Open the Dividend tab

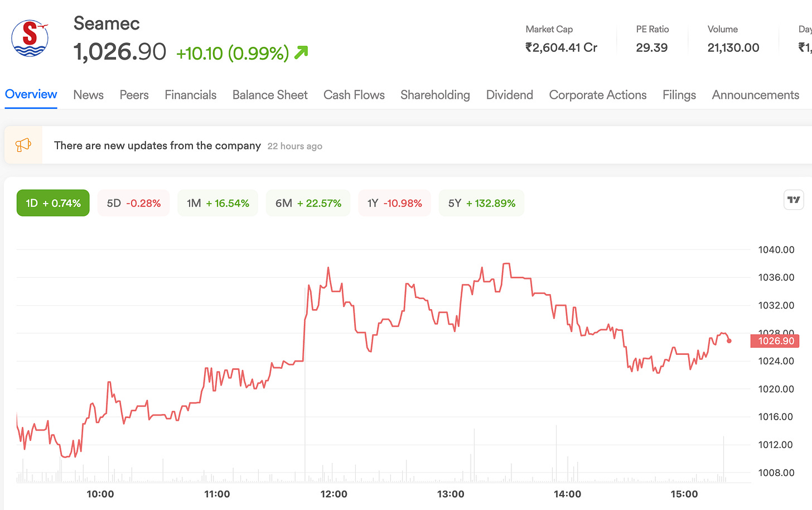(x=510, y=95)
